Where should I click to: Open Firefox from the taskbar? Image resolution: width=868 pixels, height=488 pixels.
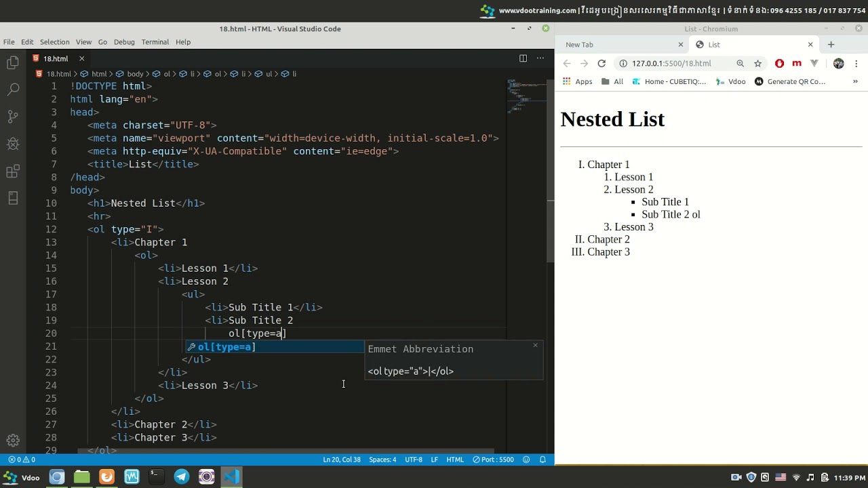(x=106, y=476)
